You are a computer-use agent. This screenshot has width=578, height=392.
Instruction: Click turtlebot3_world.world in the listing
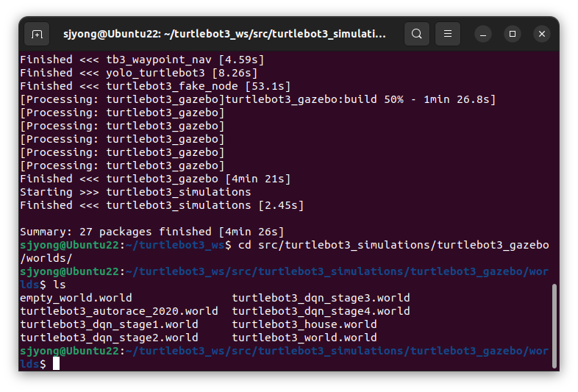tap(304, 338)
